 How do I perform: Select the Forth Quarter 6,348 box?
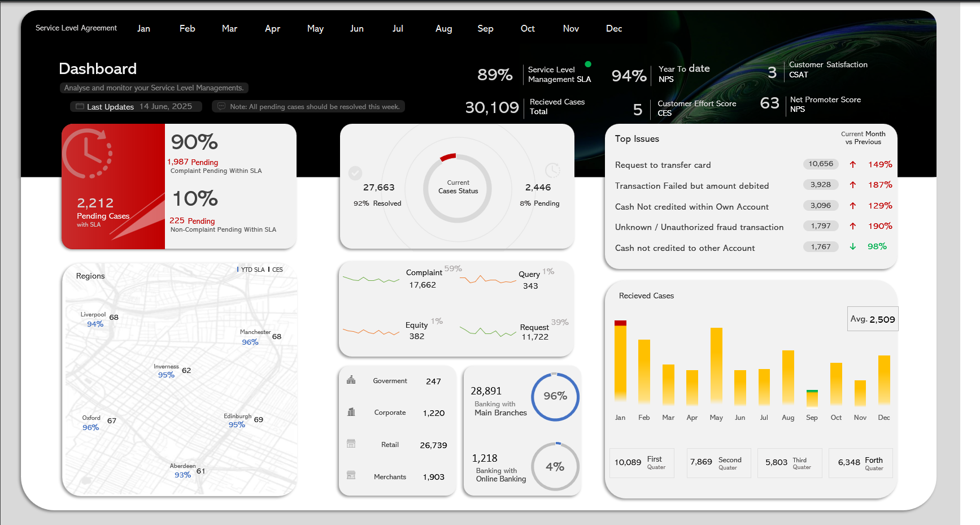point(860,463)
